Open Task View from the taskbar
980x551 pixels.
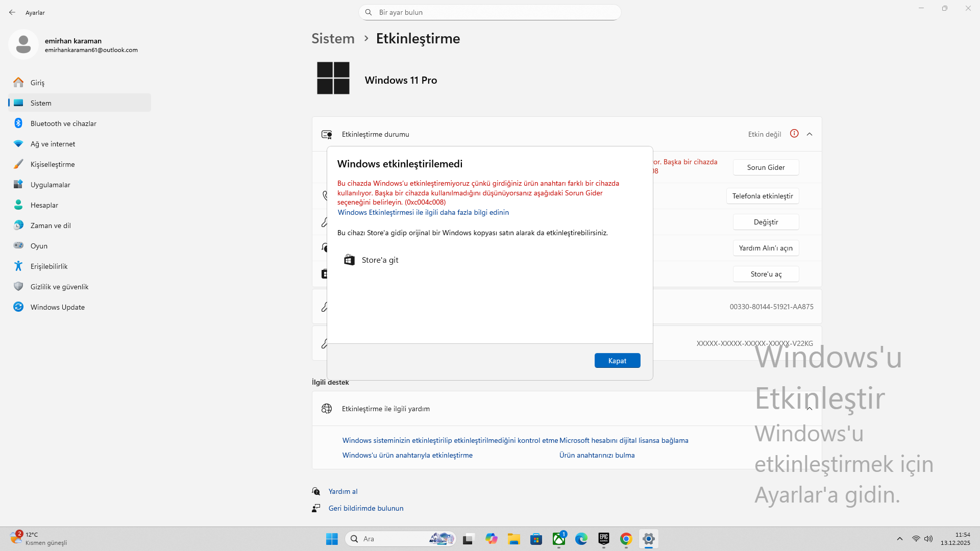(x=468, y=539)
